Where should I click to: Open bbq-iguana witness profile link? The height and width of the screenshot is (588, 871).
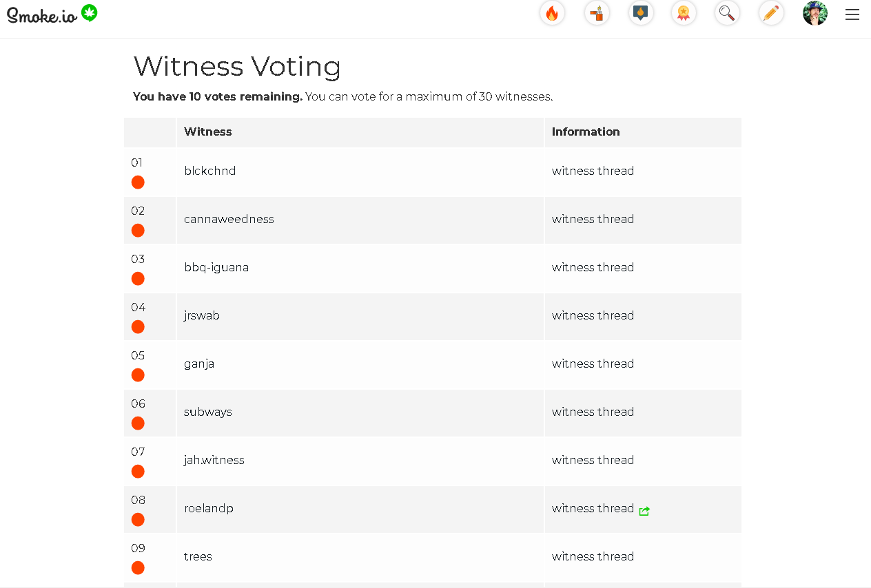coord(216,267)
